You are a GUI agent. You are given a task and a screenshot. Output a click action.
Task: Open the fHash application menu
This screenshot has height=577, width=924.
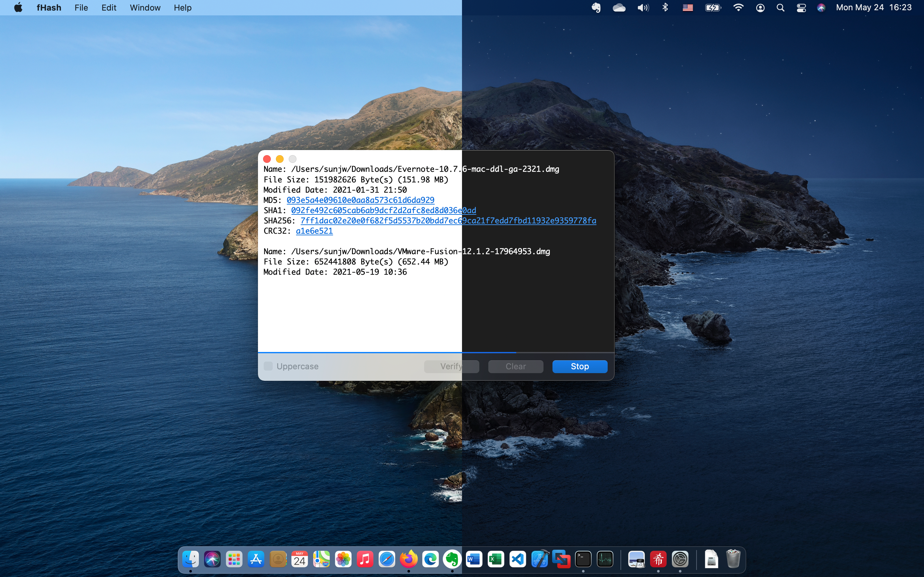[x=48, y=7]
